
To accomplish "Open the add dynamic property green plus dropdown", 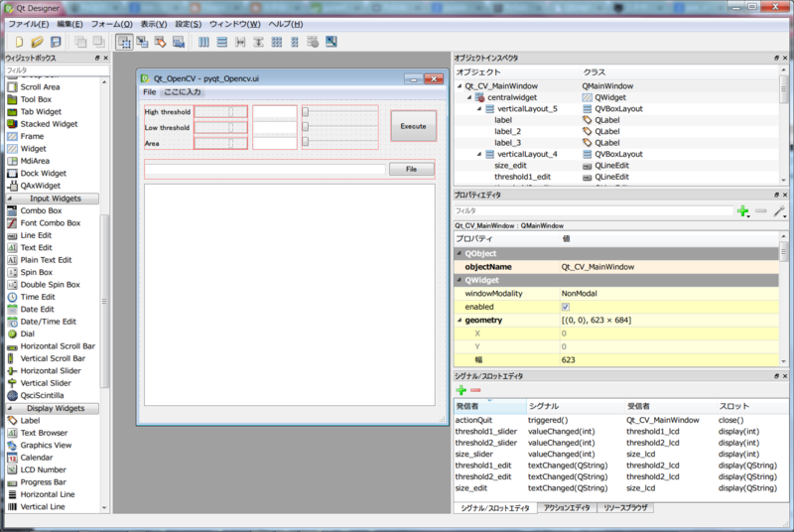I will point(742,211).
